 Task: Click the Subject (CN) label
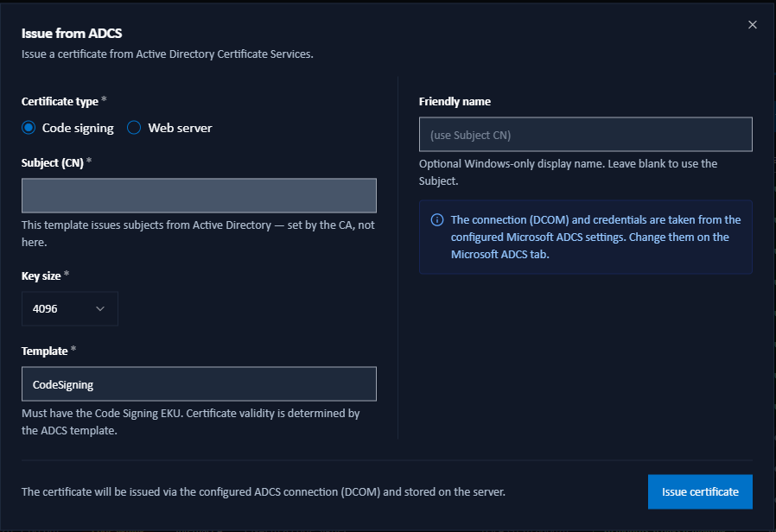tap(53, 162)
